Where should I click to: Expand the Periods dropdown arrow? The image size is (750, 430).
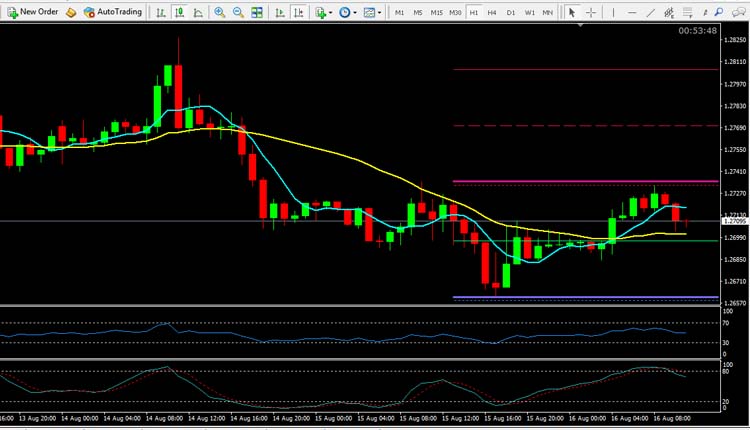(x=355, y=13)
